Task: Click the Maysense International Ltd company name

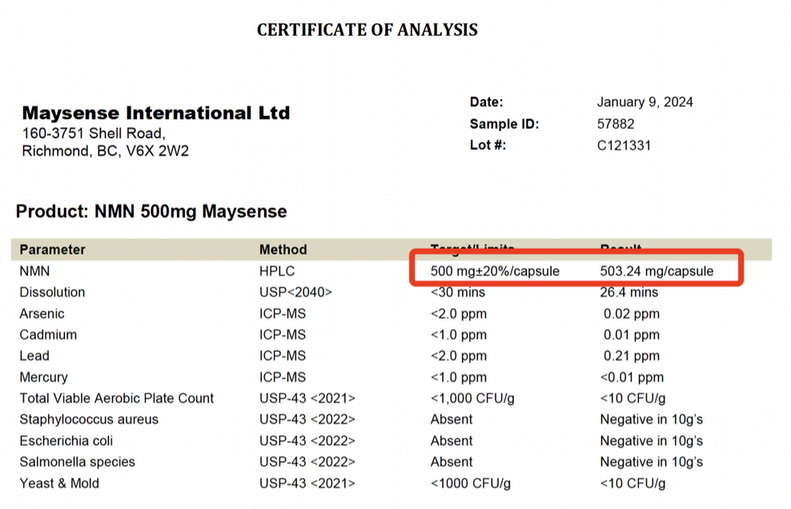Action: [x=156, y=113]
